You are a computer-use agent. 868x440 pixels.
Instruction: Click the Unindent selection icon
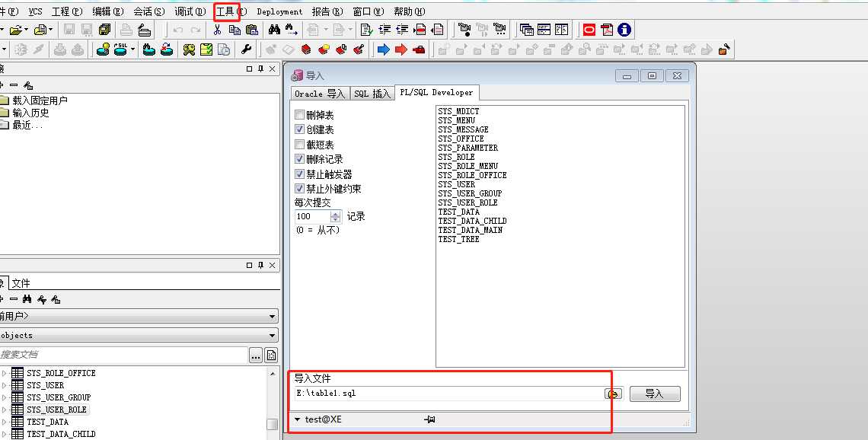403,30
